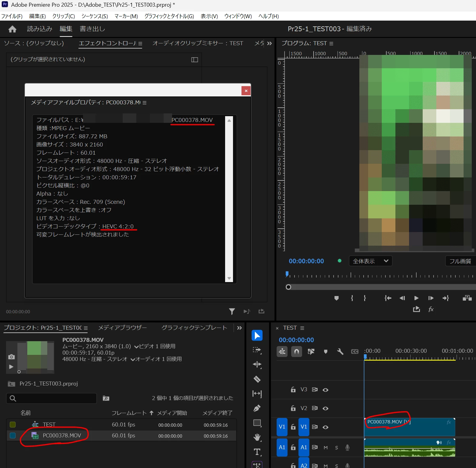
Task: Go to Out point in Program monitor
Action: tap(446, 298)
